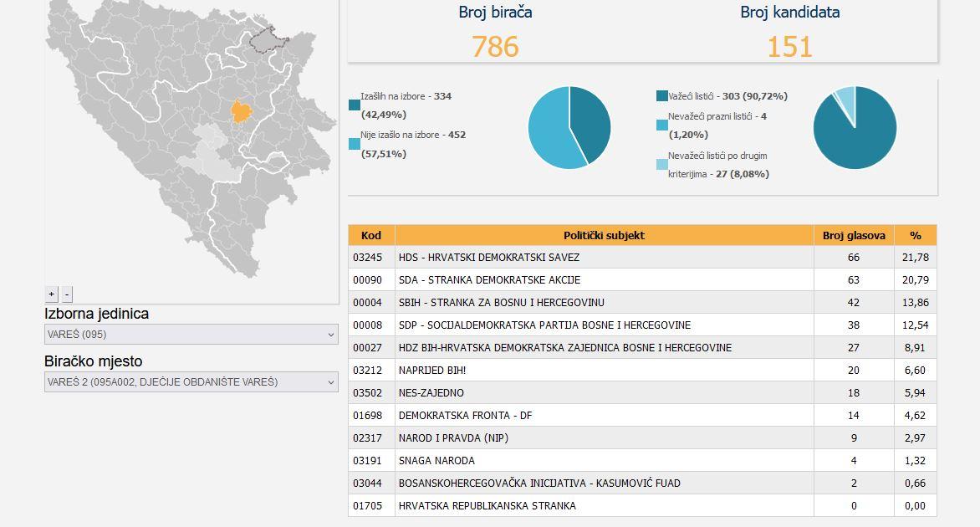Click the Kod column header
This screenshot has width=980, height=527.
tap(371, 236)
